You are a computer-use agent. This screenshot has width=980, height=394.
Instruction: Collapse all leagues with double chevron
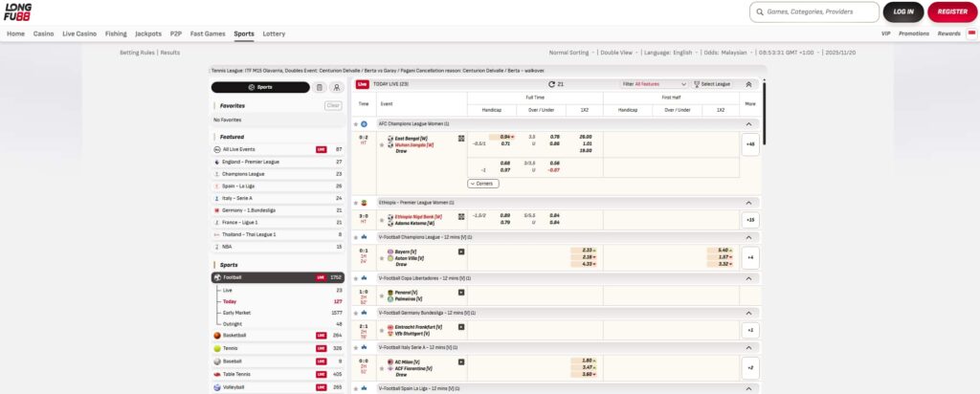click(748, 83)
